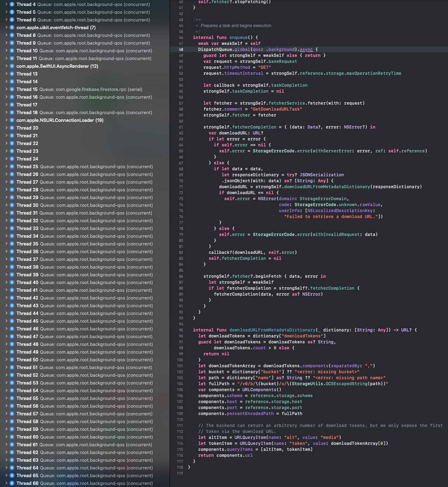Viewport: 448px width, 487px height.
Task: Click the Thread 30 thread icon
Action: click(12, 205)
